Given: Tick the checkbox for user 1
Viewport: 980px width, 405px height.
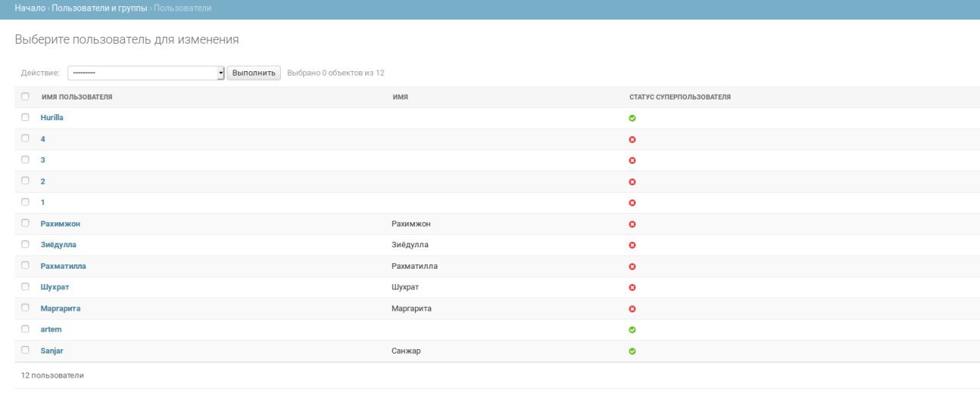Looking at the screenshot, I should point(25,202).
